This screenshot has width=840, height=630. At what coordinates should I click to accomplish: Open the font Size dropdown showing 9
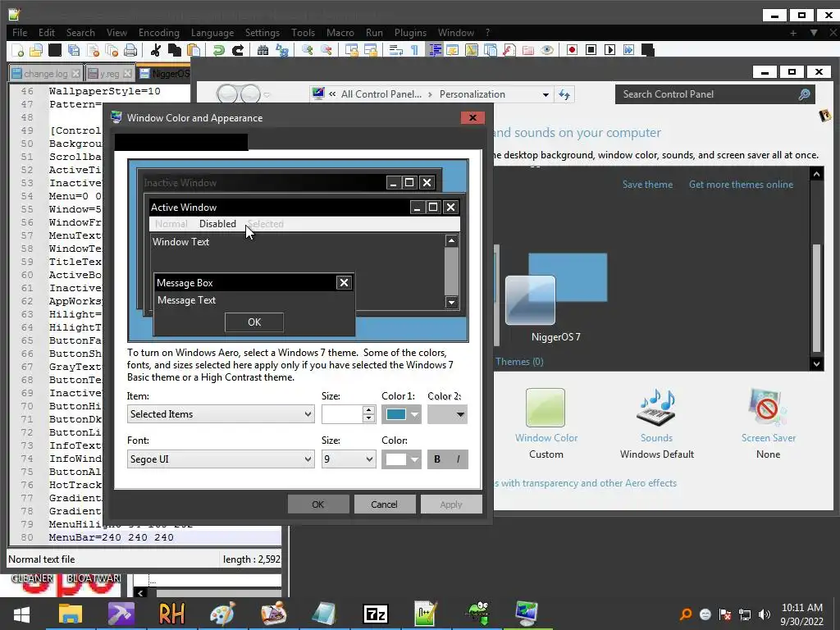pyautogui.click(x=348, y=459)
